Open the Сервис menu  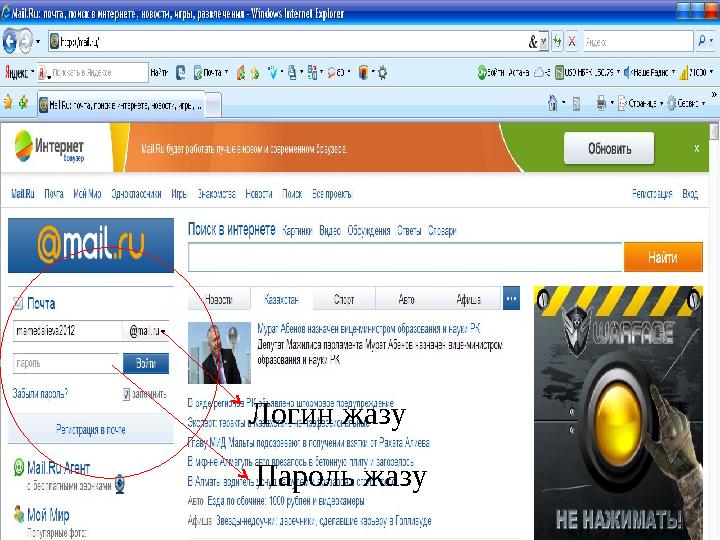coord(686,103)
